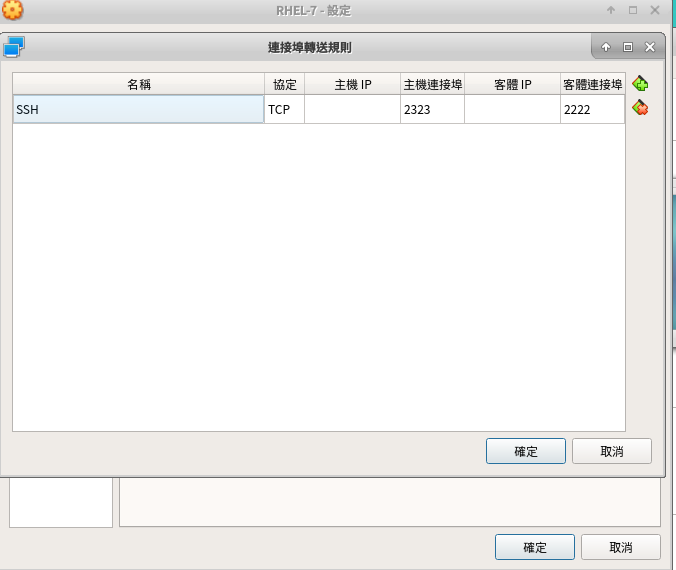Open the TCP protocol cell of the SSH rule

(284, 110)
